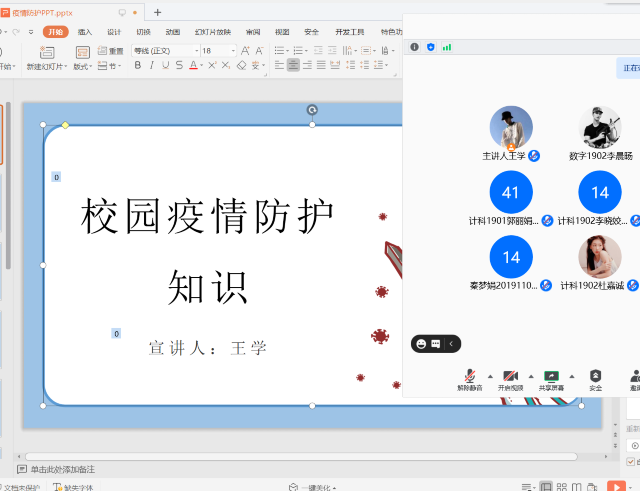Switch to reading view icon
This screenshot has height=491, width=640.
576,487
